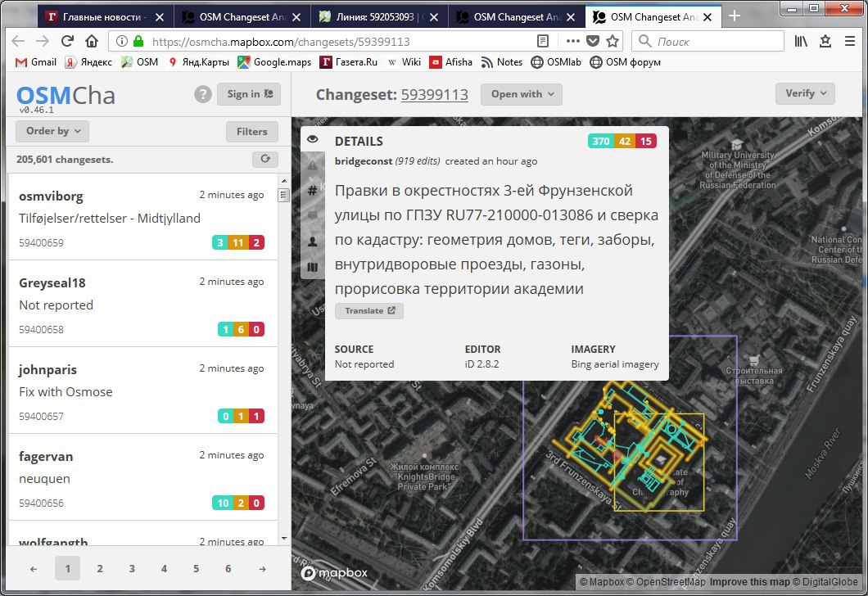868x596 pixels.
Task: Open the Firefox library icon
Action: click(801, 41)
